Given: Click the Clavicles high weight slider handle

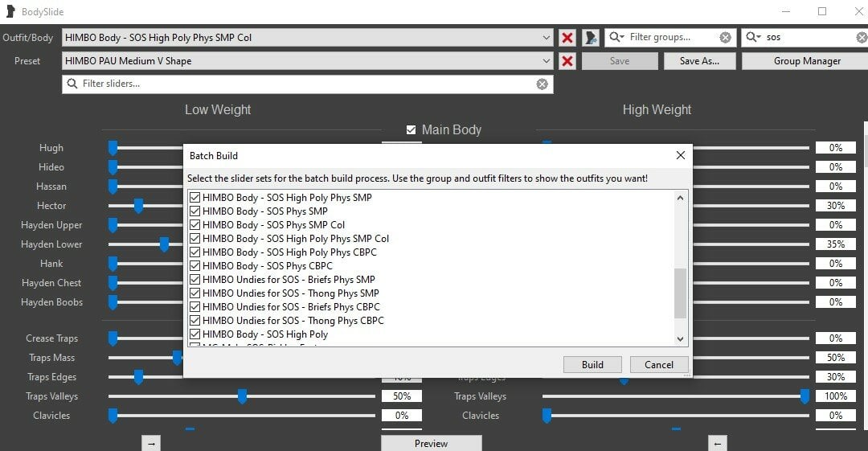Looking at the screenshot, I should 547,416.
